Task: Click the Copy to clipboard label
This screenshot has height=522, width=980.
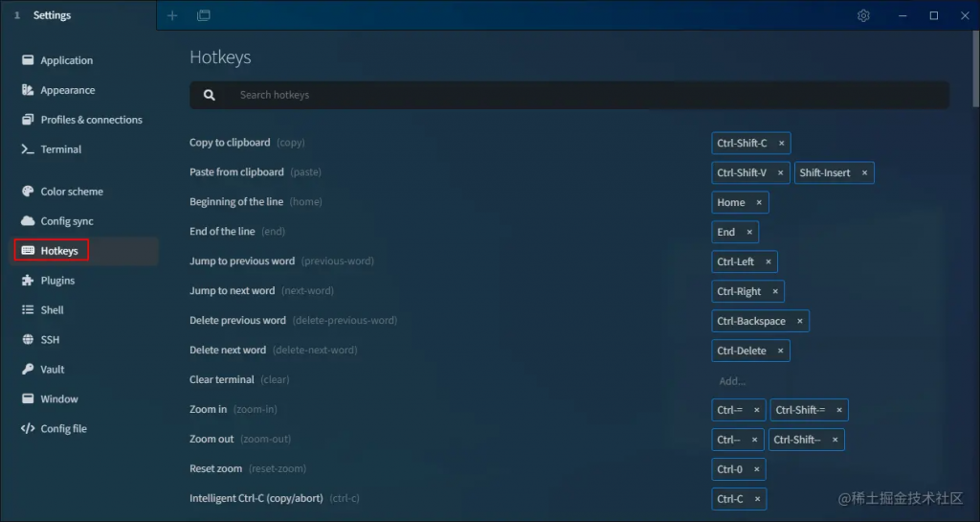Action: (x=230, y=143)
